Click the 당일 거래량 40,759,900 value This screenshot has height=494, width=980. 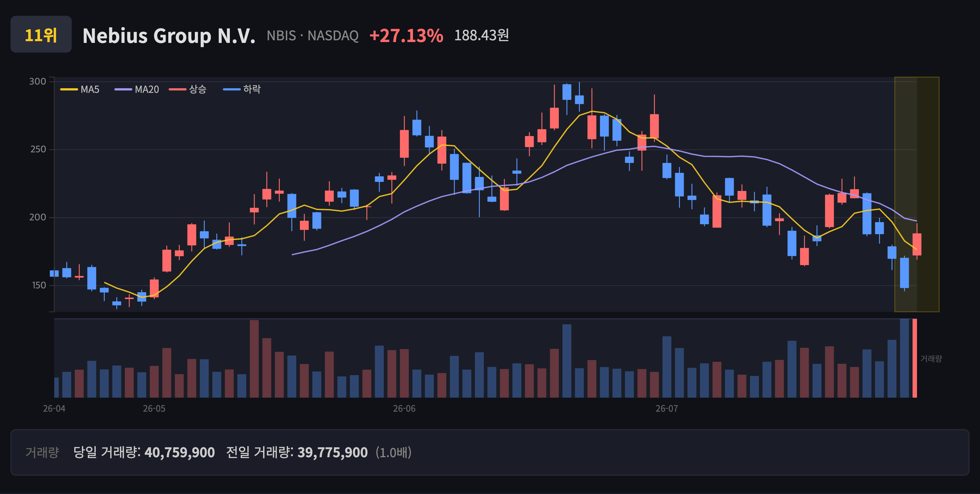click(180, 453)
